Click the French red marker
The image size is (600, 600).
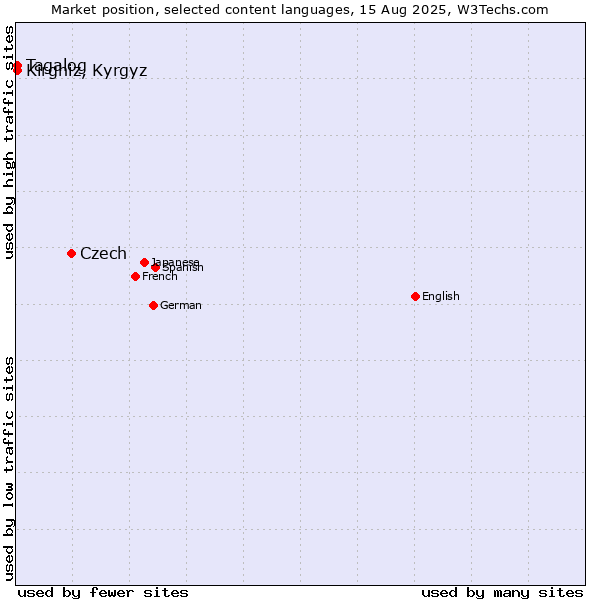[135, 276]
